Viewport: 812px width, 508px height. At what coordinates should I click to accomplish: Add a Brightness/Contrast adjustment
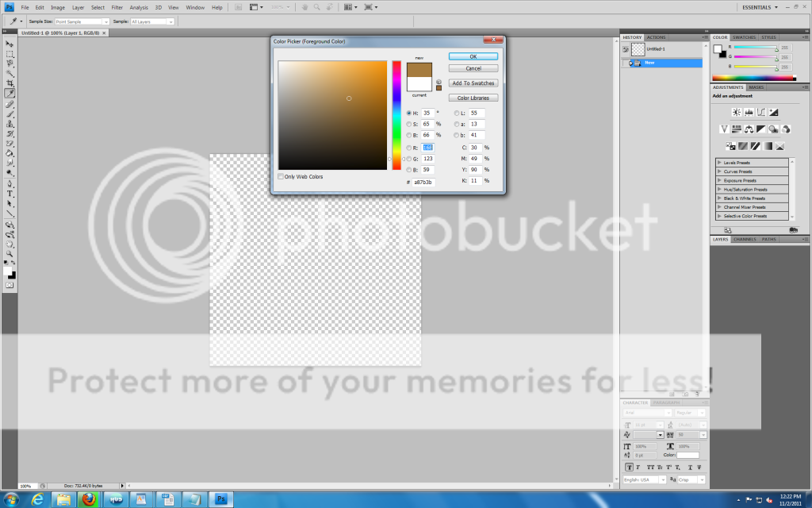pyautogui.click(x=737, y=112)
